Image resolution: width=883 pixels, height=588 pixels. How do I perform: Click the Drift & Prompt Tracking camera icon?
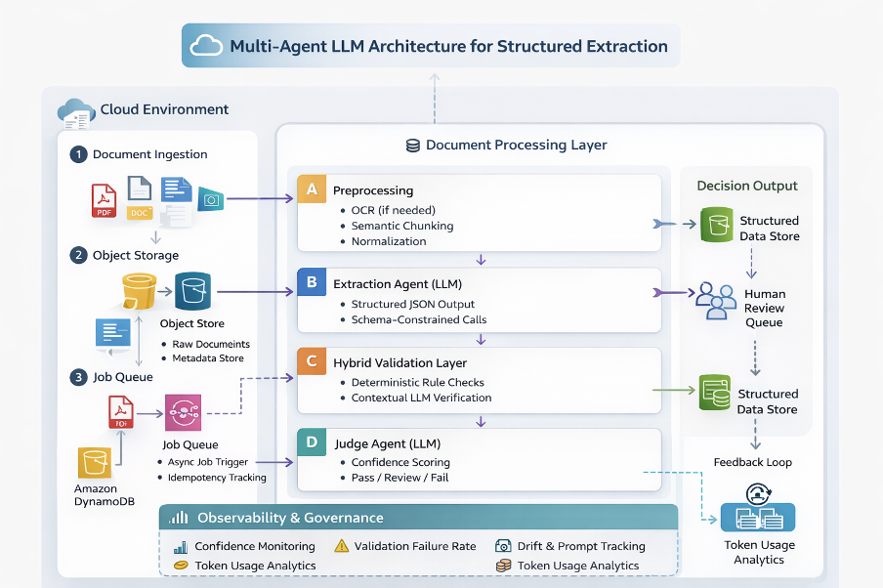coord(503,546)
